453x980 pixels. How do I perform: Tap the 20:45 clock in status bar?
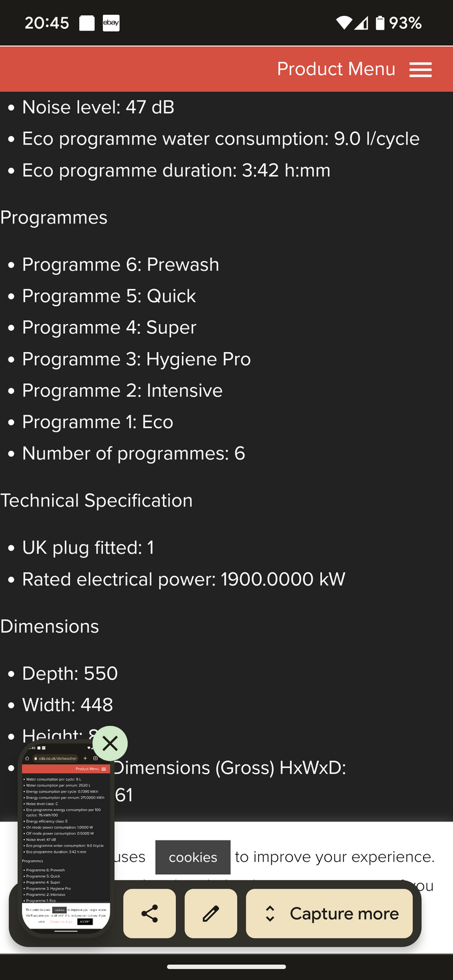(47, 23)
